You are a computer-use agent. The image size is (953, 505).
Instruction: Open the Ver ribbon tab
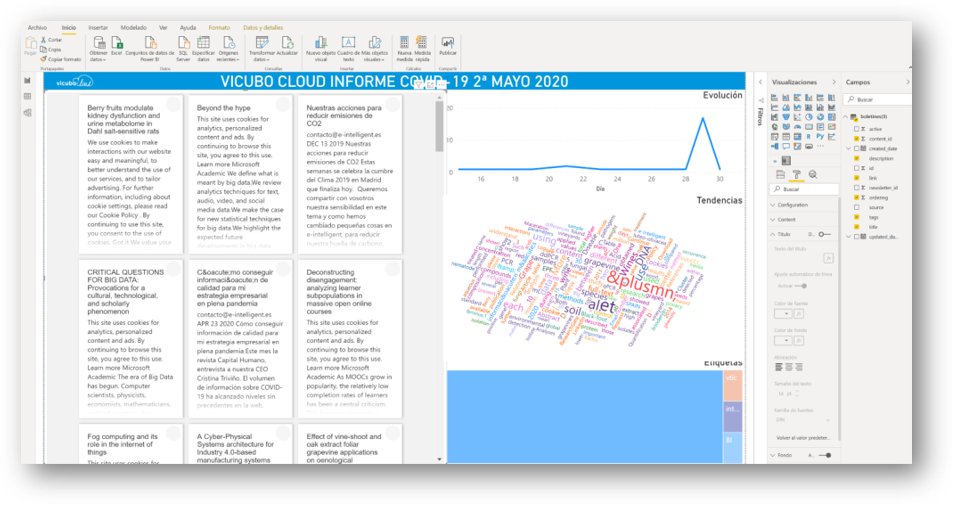tap(163, 28)
